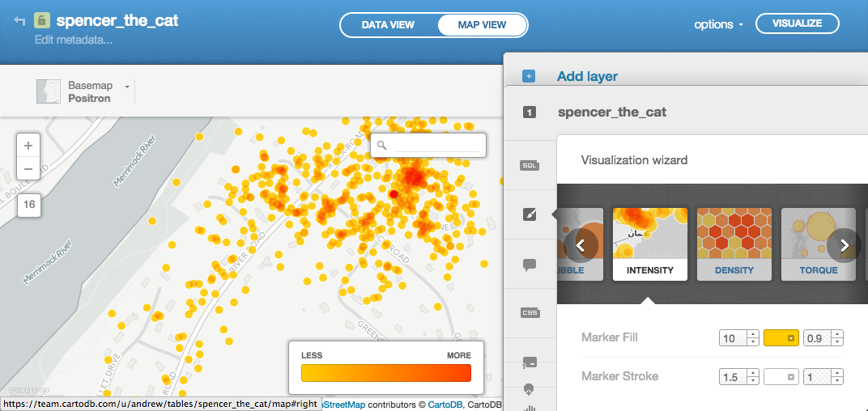Click the back arrow beside table name
This screenshot has width=868, height=411.
point(20,21)
